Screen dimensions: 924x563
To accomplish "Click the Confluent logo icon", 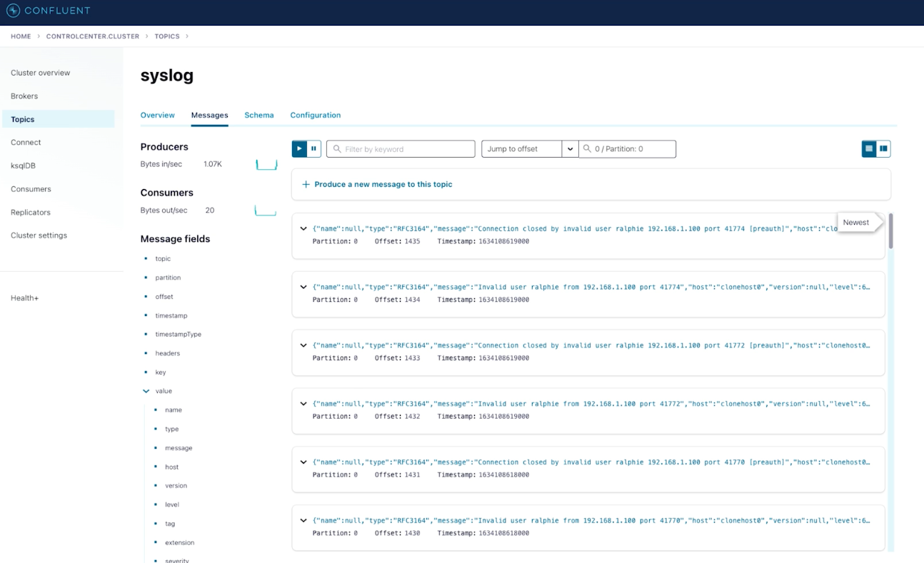I will (x=13, y=11).
